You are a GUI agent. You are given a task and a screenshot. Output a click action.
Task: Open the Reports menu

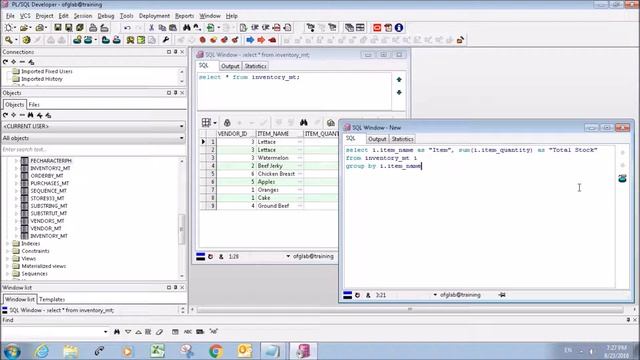coord(184,16)
